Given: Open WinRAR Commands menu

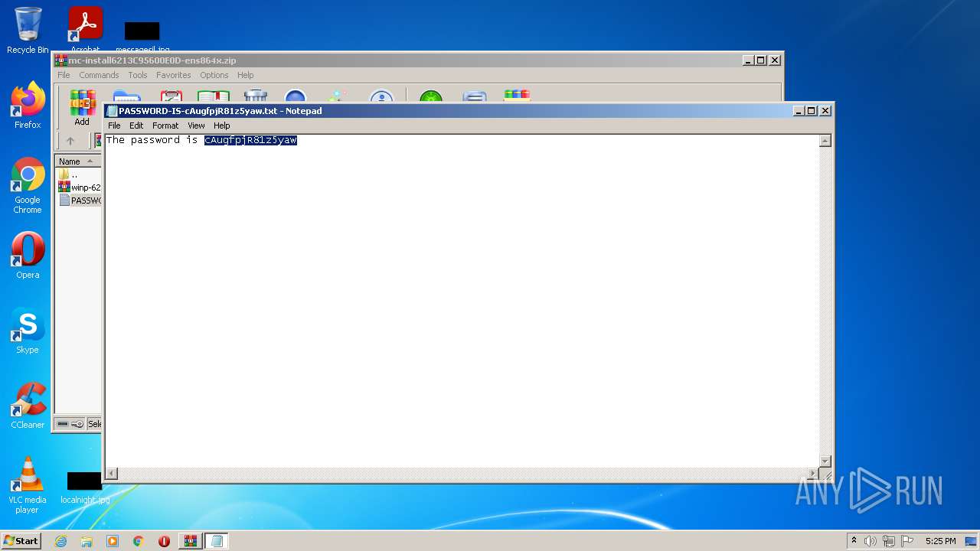Looking at the screenshot, I should 99,75.
